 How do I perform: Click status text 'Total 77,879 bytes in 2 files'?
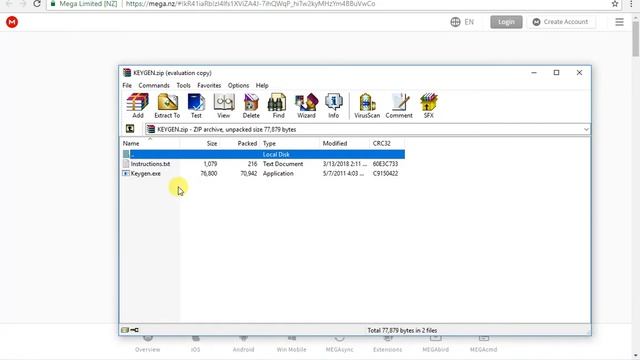pyautogui.click(x=402, y=330)
